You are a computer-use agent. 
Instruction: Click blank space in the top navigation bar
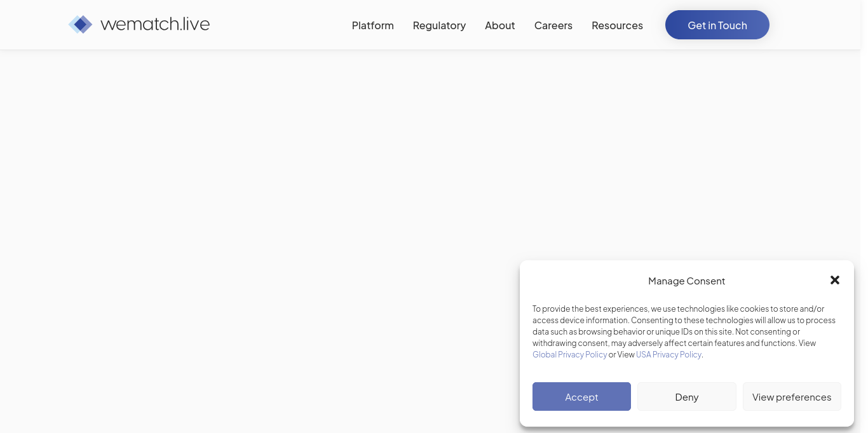[280, 25]
